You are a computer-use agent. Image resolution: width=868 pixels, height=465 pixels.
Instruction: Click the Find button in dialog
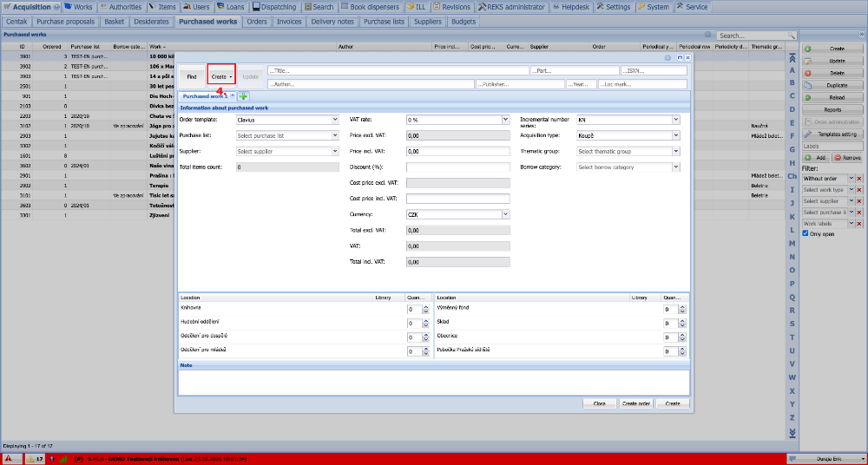coord(192,77)
